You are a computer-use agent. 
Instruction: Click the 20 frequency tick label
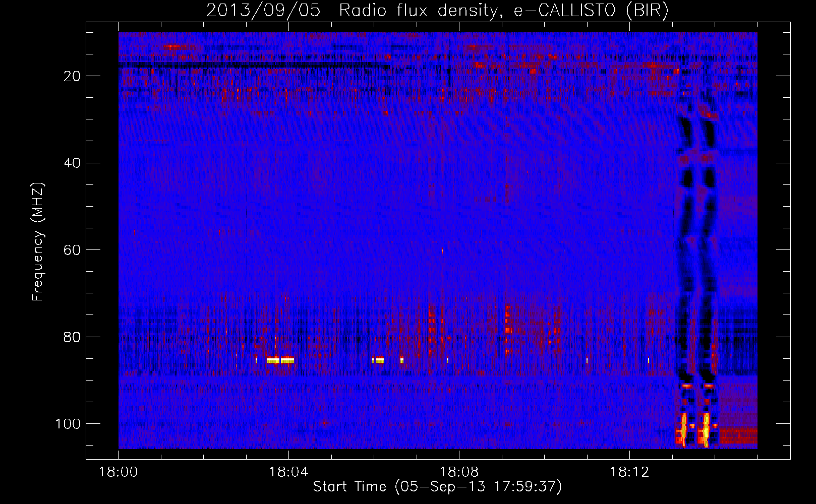[x=73, y=76]
